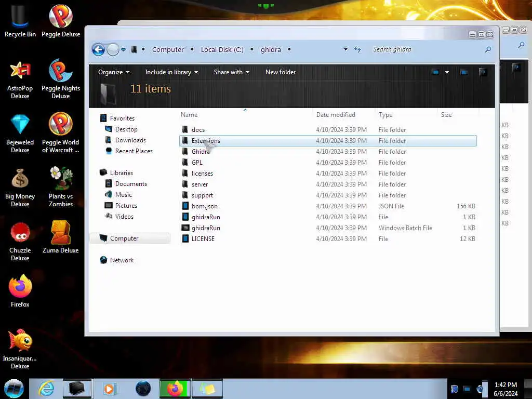Click the magnifier search icon
The height and width of the screenshot is (399, 532).
point(488,49)
